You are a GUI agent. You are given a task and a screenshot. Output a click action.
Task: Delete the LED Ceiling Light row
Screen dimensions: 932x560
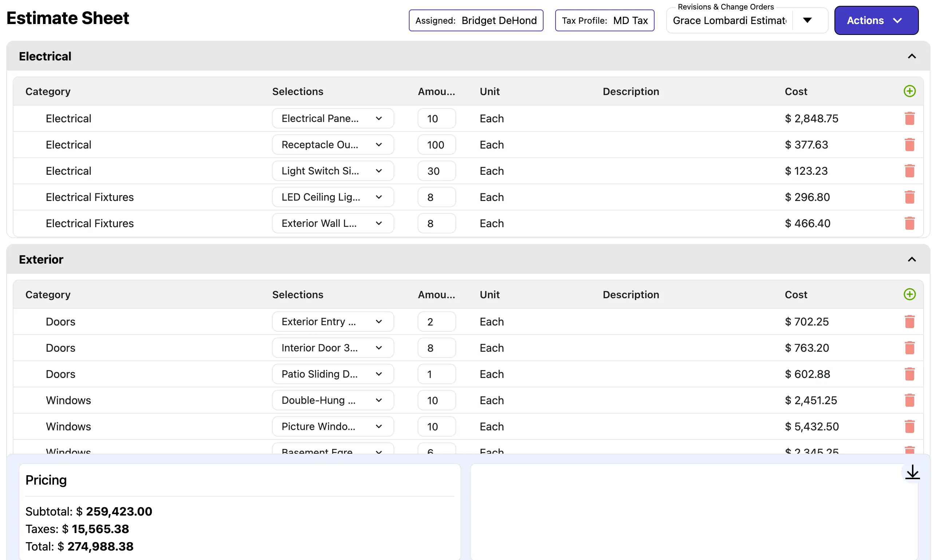[909, 197]
